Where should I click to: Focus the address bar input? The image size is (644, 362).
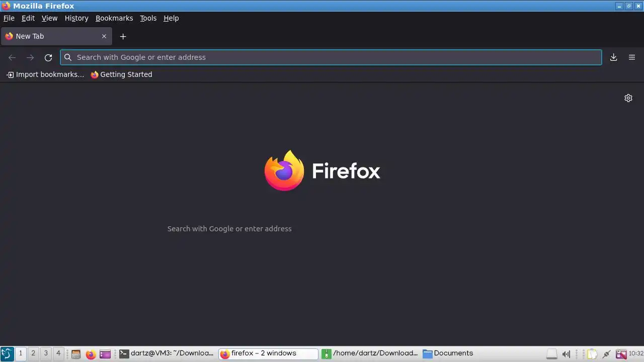click(331, 57)
